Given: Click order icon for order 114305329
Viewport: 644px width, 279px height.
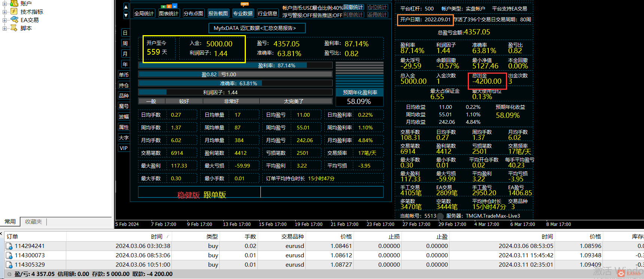Looking at the screenshot, I should click(x=9, y=265).
